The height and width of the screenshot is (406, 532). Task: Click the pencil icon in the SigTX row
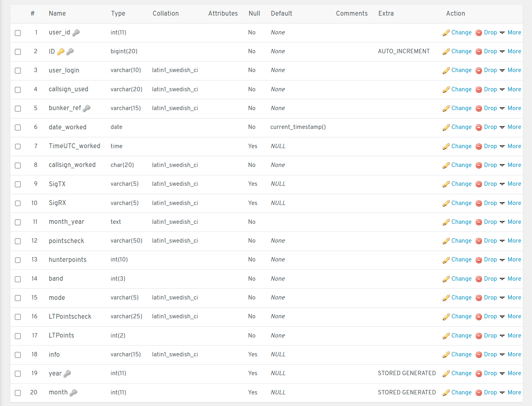[446, 184]
